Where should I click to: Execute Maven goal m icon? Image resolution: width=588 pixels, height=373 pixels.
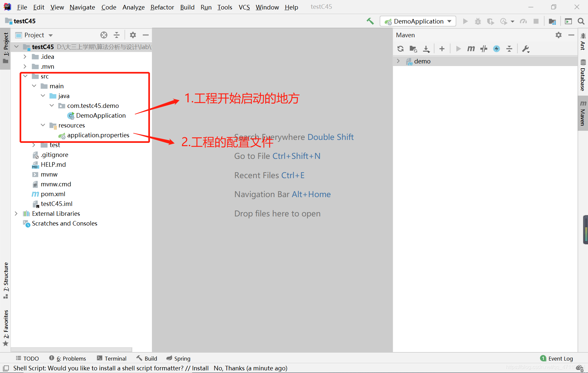point(471,49)
